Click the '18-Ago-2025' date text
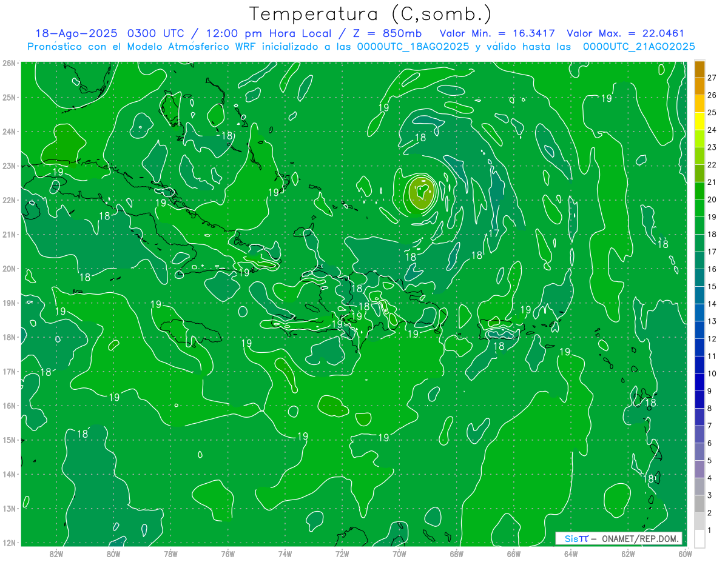This screenshot has height=562, width=728. coord(76,33)
